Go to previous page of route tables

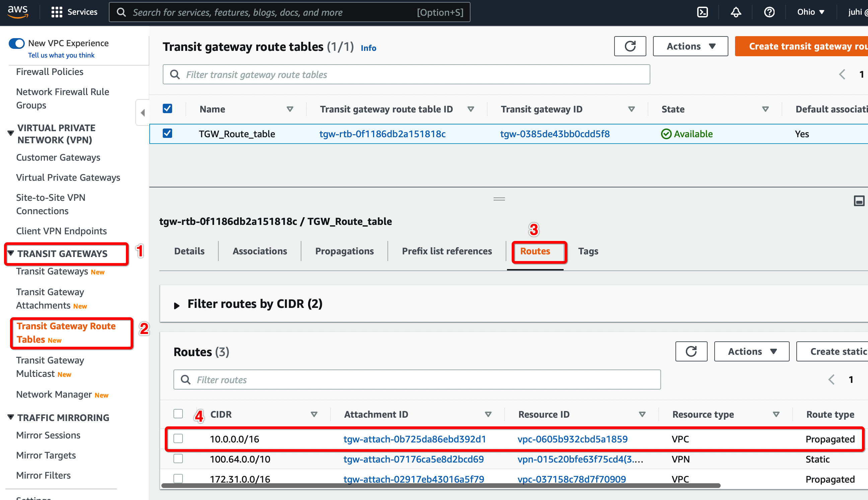[842, 74]
